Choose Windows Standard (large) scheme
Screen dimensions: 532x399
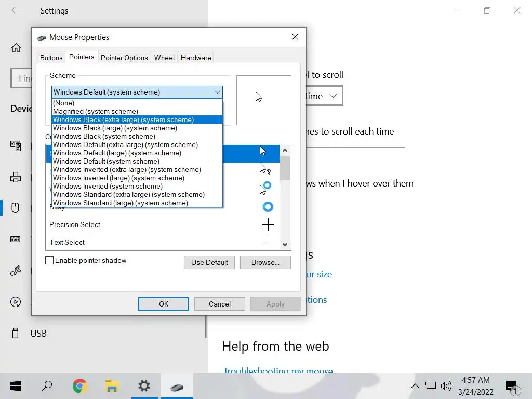click(137, 203)
